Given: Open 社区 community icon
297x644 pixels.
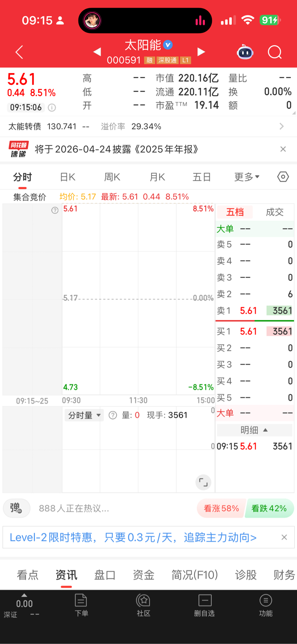Looking at the screenshot, I should pyautogui.click(x=143, y=605).
